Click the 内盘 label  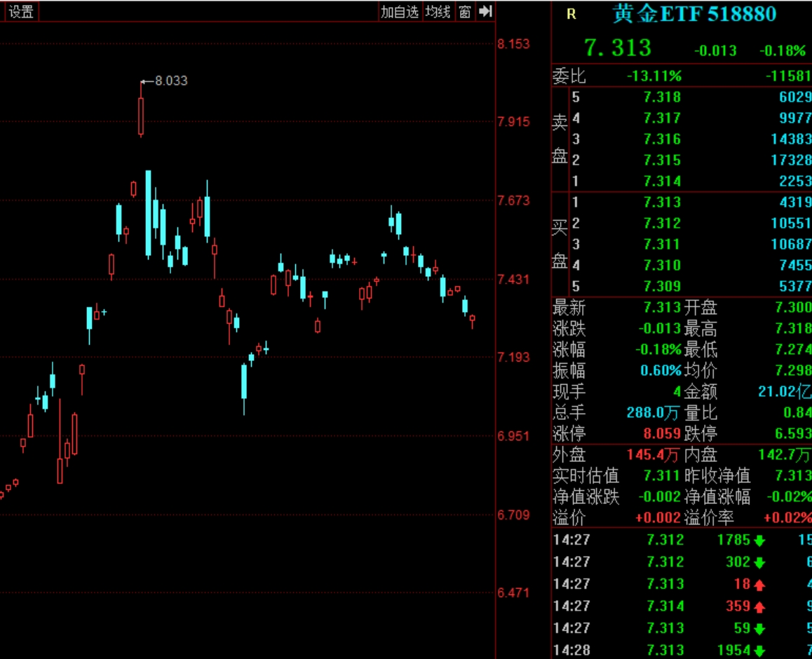point(701,455)
